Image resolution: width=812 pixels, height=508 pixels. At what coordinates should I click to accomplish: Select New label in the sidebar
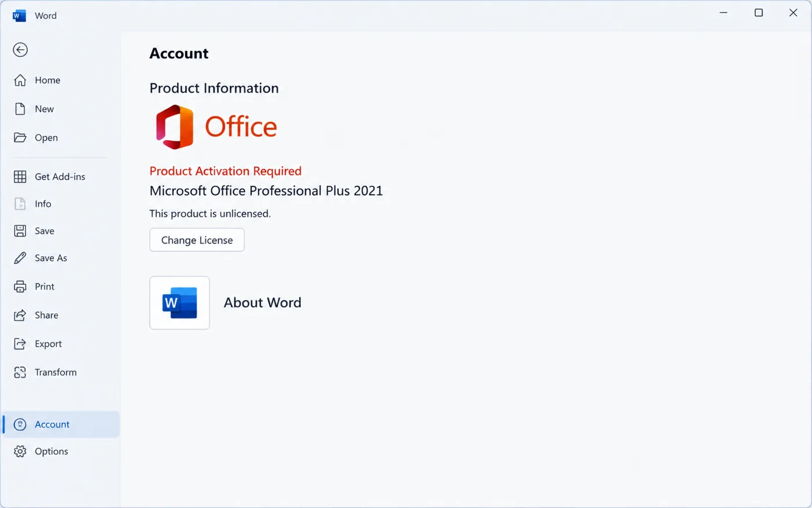[44, 109]
